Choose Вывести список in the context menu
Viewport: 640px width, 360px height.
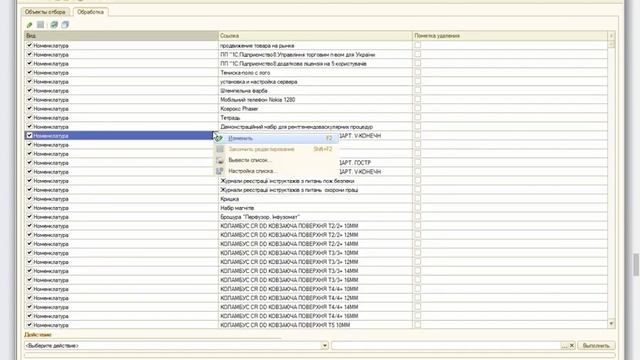277,160
